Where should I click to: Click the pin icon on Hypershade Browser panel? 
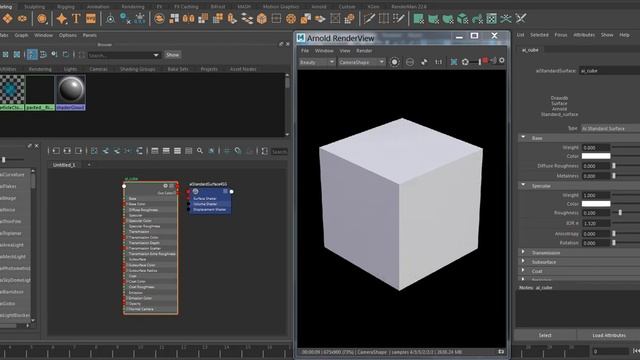coord(281,44)
